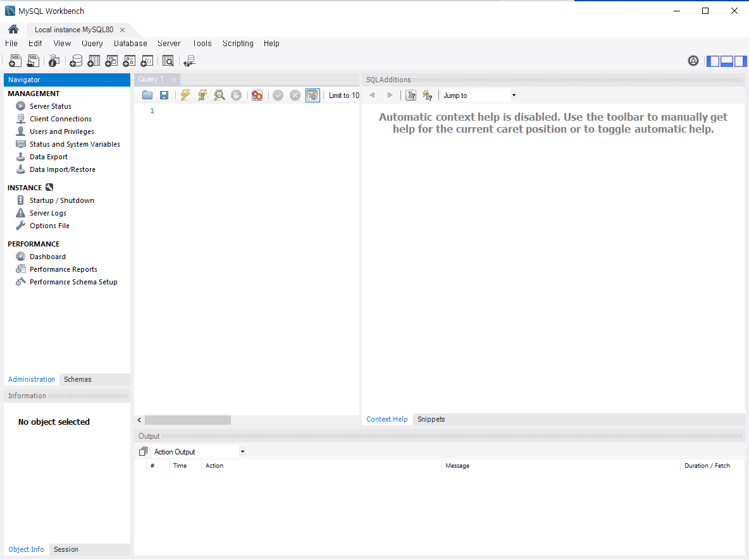Create new function icon
749x560 pixels.
pyautogui.click(x=147, y=61)
